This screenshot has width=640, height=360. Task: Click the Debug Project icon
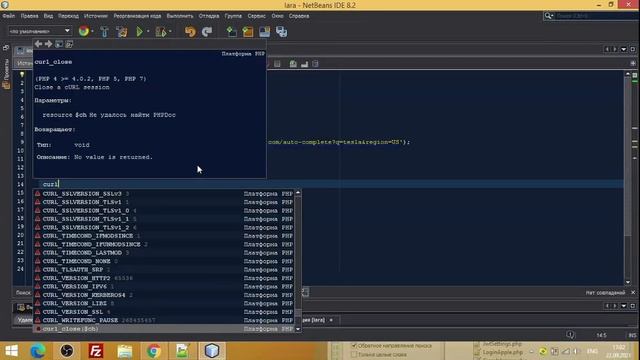161,31
